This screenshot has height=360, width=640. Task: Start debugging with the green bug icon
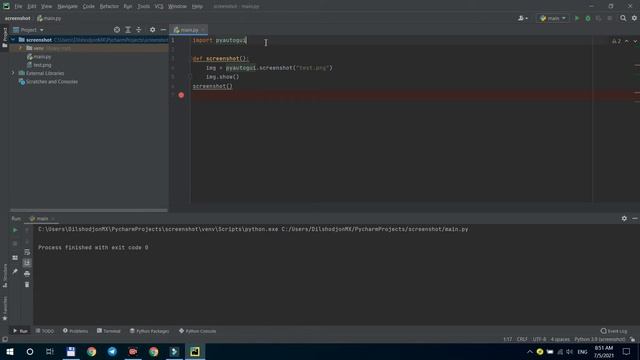(588, 18)
